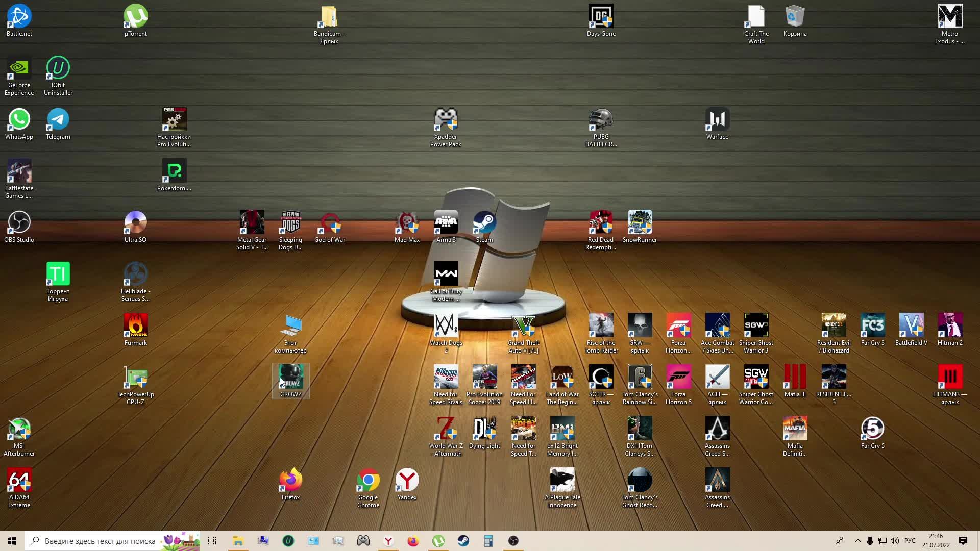The image size is (980, 551).
Task: Switch the РУС keyboard language indicator
Action: coord(910,541)
